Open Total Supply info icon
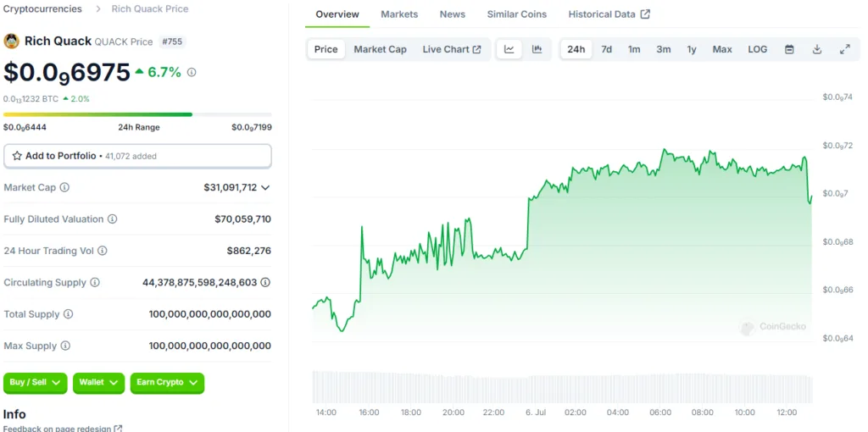 click(x=68, y=314)
